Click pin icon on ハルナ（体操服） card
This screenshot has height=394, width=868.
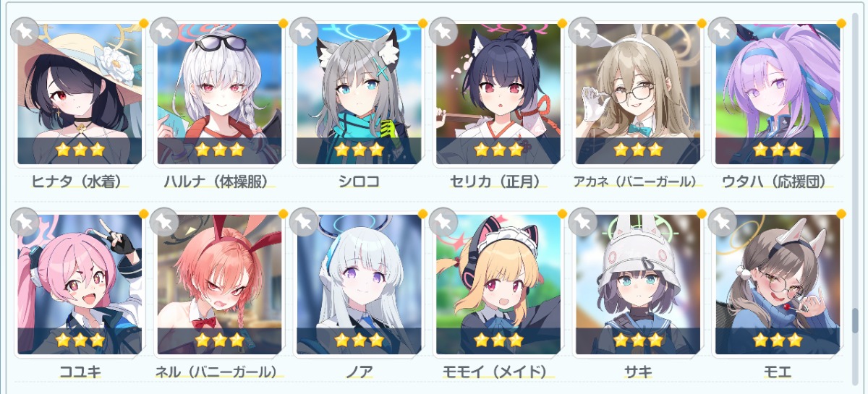click(x=163, y=31)
